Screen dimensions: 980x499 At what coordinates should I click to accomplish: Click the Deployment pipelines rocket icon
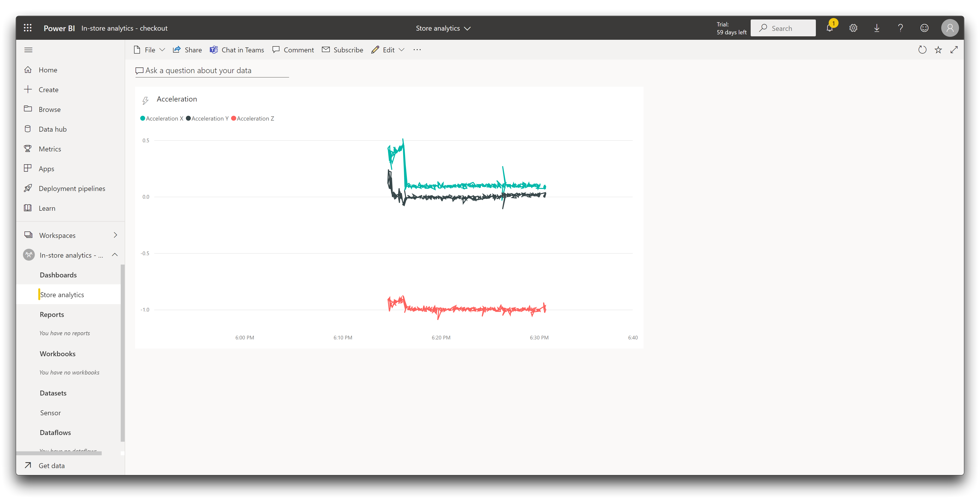[28, 188]
